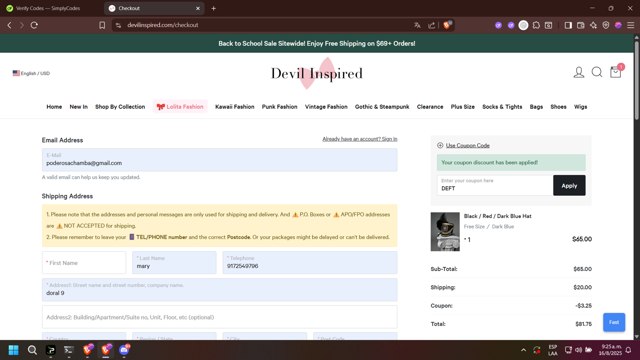Open the extensions puzzle icon
The height and width of the screenshot is (360, 640).
click(x=536, y=25)
